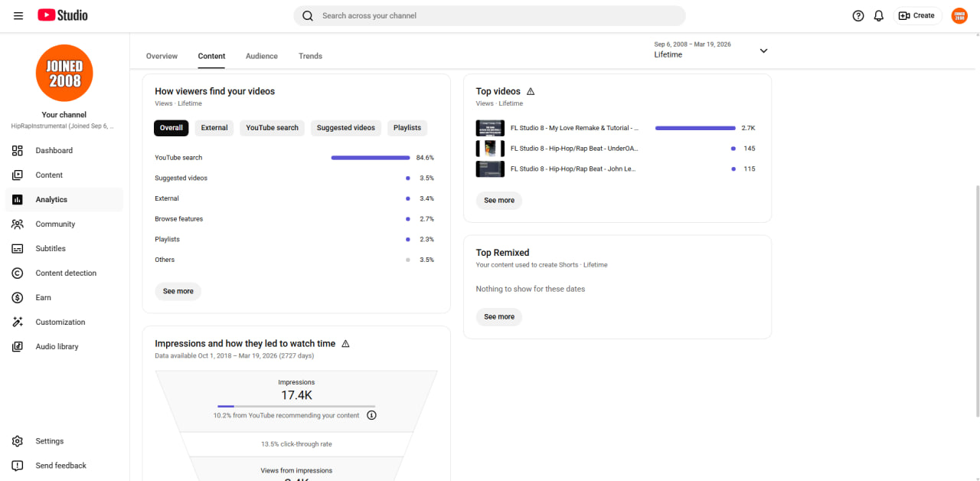Click the Earn dollar icon
The image size is (980, 481).
[x=18, y=297]
